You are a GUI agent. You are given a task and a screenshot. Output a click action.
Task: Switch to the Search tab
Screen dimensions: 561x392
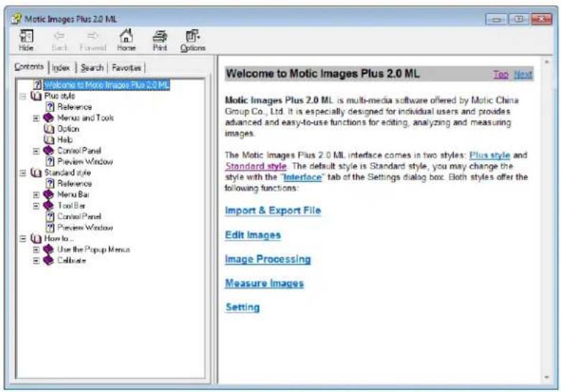(x=92, y=67)
